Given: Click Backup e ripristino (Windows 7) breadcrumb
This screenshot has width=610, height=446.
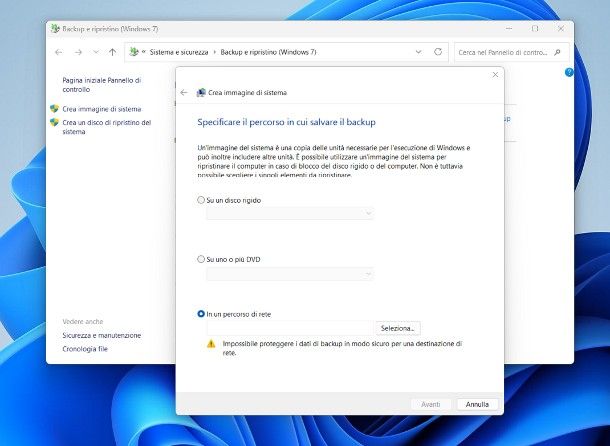Looking at the screenshot, I should (x=268, y=52).
